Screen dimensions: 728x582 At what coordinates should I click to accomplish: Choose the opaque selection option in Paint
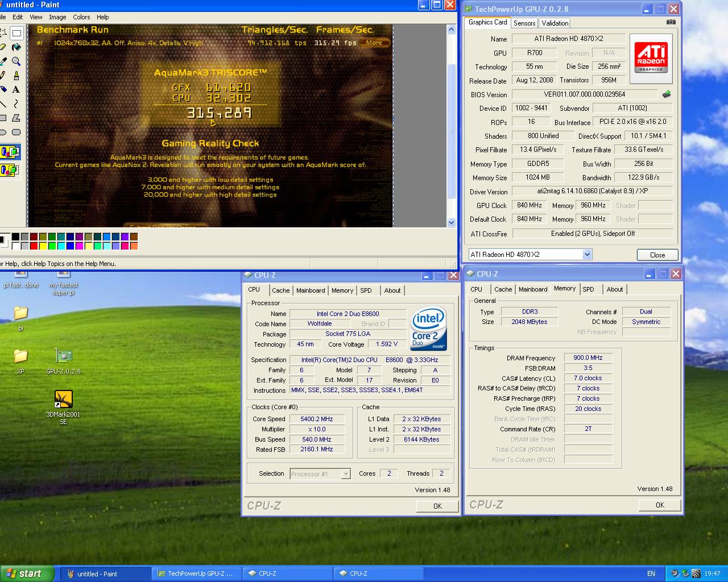[10, 152]
